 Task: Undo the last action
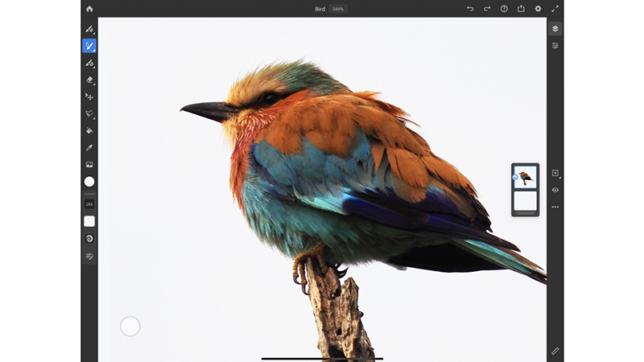tap(470, 9)
